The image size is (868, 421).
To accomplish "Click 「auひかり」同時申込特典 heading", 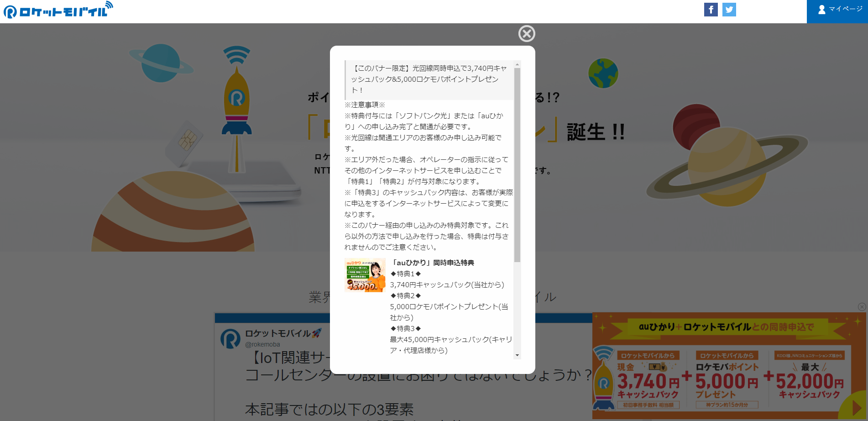I will tap(433, 263).
